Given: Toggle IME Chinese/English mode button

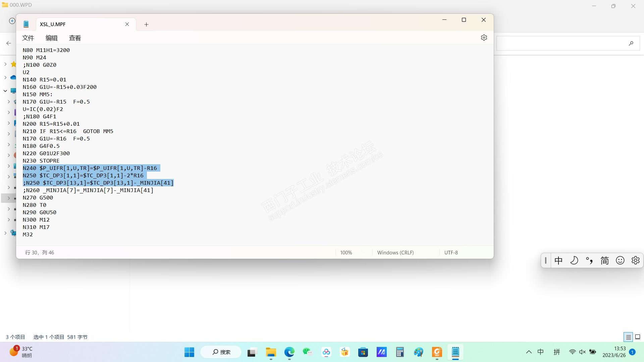Looking at the screenshot, I should coord(558,260).
